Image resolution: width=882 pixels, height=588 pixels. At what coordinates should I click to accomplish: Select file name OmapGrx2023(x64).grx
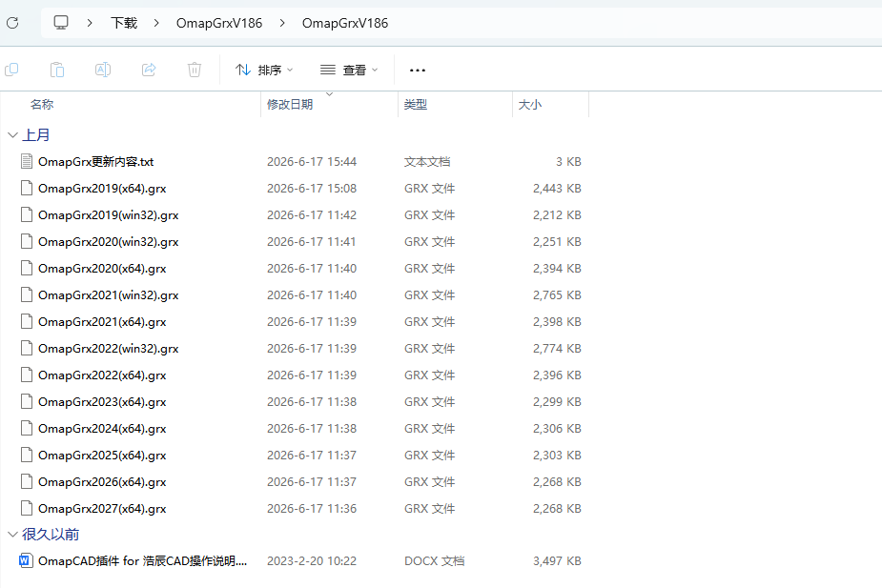[102, 402]
